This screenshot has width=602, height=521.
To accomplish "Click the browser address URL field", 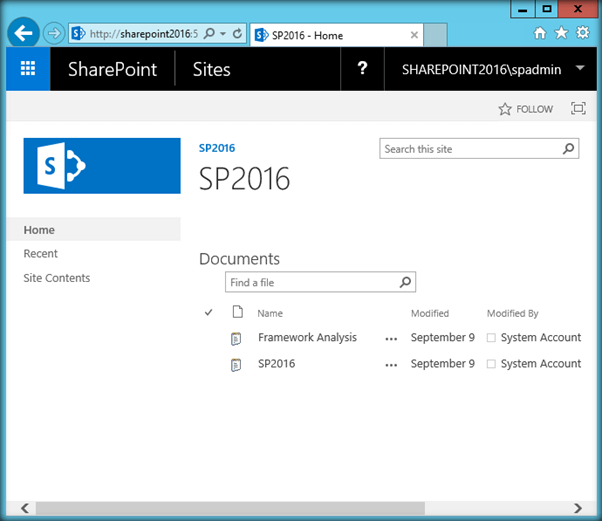I will pos(144,34).
